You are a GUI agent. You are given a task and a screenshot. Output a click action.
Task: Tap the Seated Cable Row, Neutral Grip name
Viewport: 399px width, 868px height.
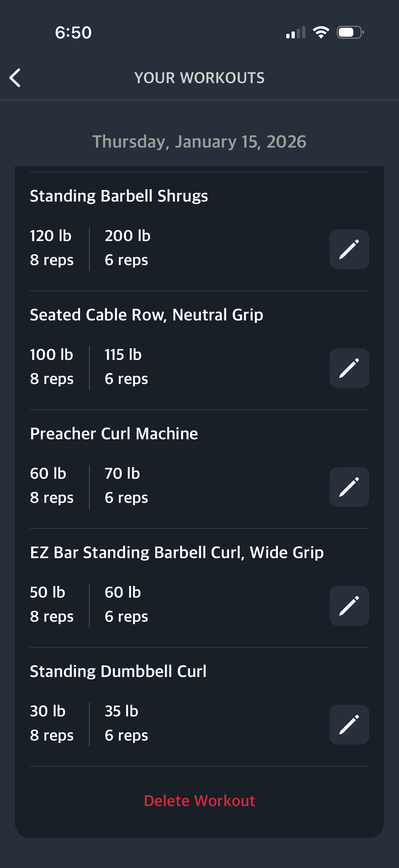147,315
